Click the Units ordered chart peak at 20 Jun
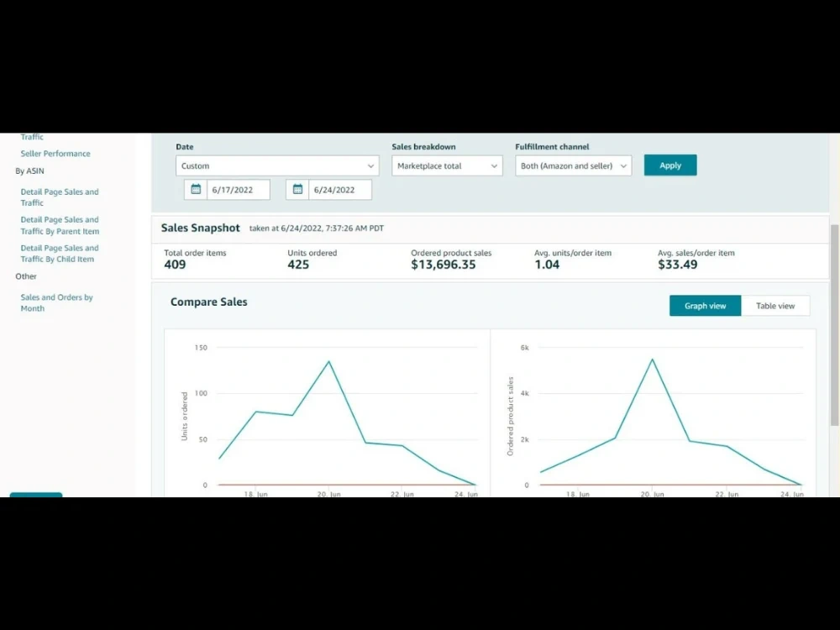 [329, 361]
